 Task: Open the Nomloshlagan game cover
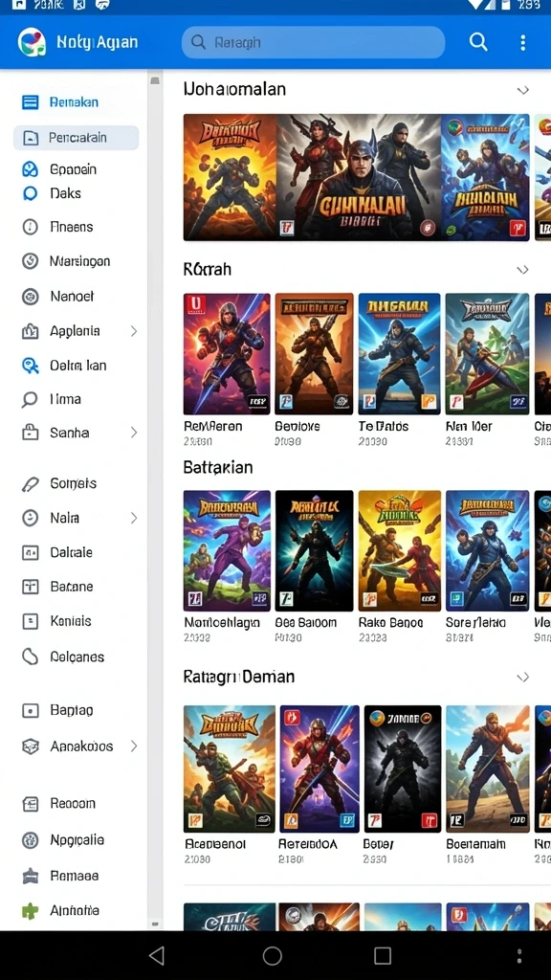pyautogui.click(x=227, y=550)
